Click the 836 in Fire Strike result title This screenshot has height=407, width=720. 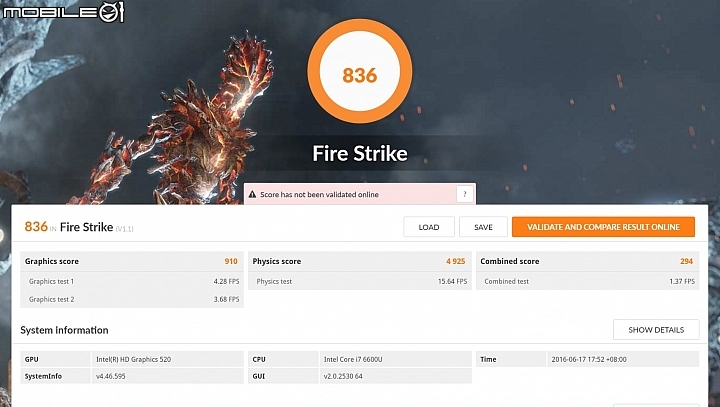pos(36,226)
